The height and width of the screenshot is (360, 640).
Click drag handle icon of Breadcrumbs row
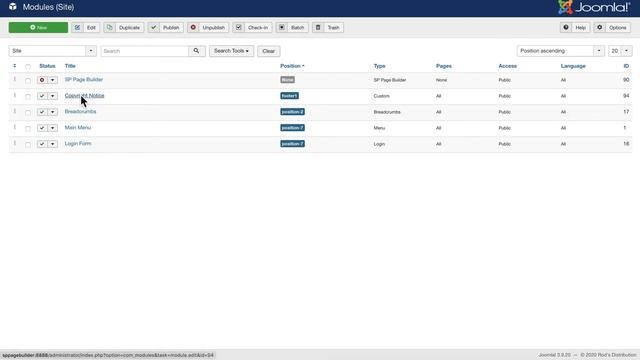coord(15,111)
